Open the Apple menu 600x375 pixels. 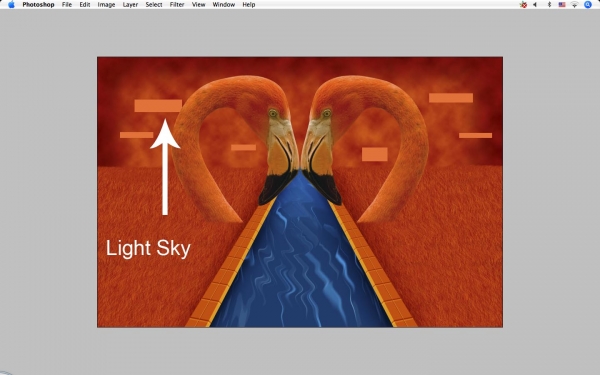(11, 5)
